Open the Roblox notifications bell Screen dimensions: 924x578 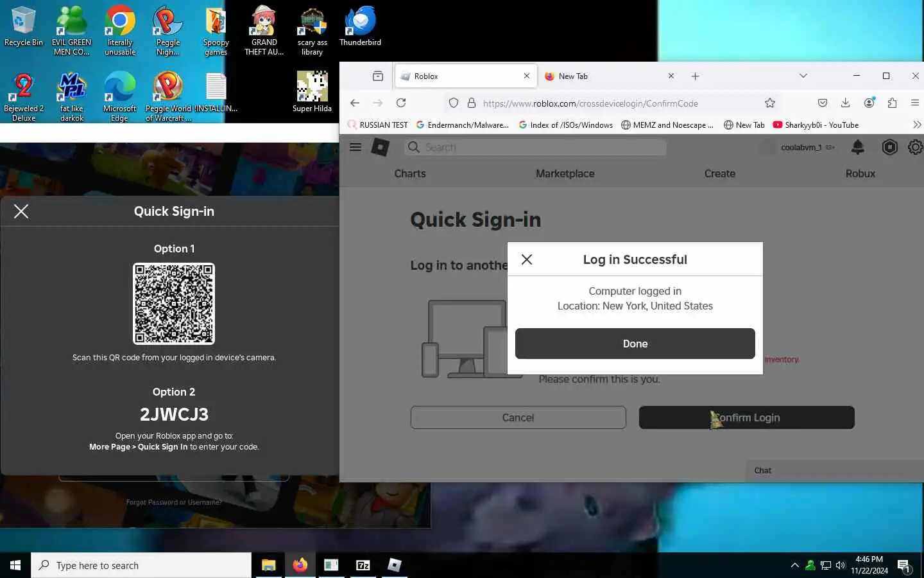857,147
